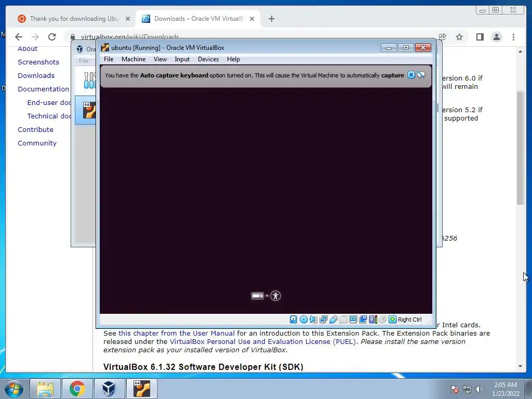The width and height of the screenshot is (532, 399).
Task: Click the accessibility figure icon in VM screen
Action: pos(275,296)
